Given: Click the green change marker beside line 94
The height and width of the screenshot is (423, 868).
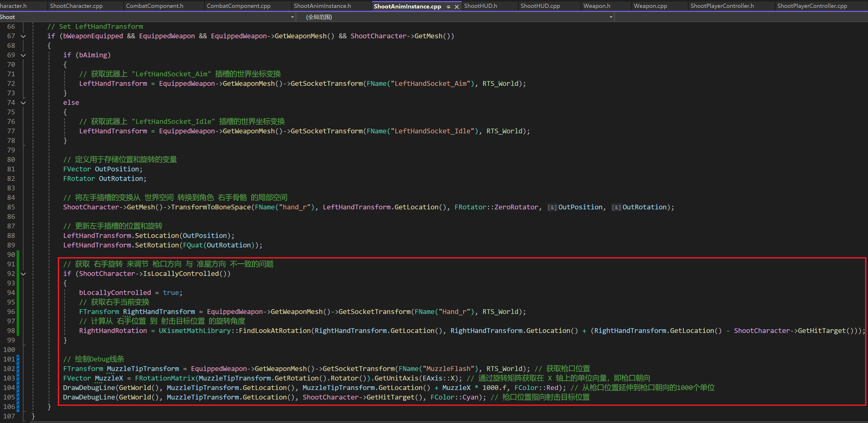Looking at the screenshot, I should [18, 293].
